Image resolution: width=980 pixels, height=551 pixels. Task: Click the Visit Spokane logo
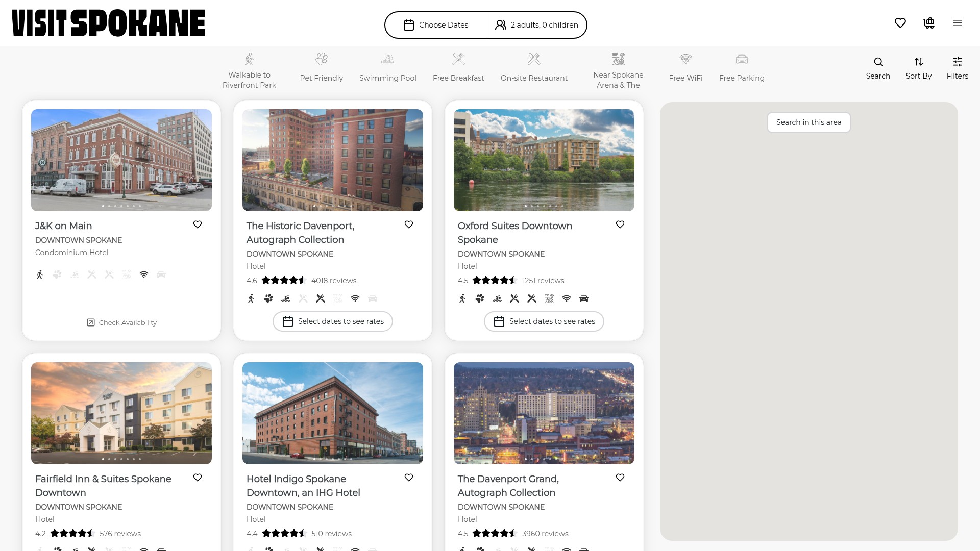109,23
